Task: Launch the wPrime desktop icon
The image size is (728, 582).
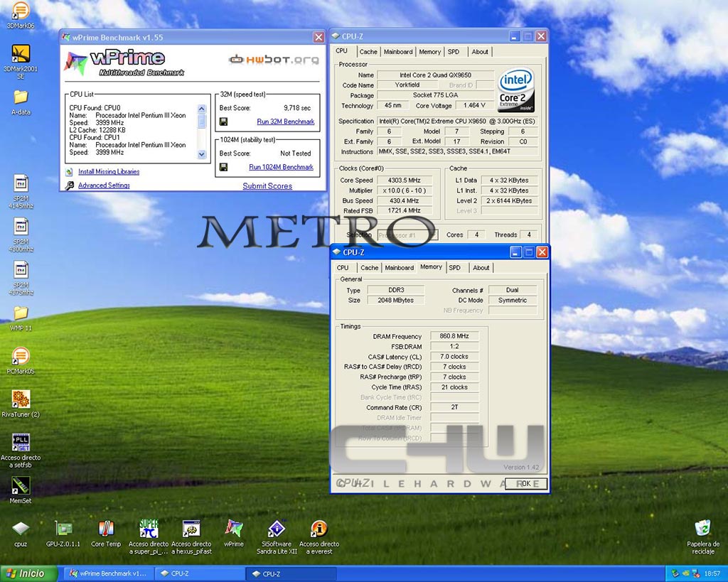Action: click(x=233, y=529)
